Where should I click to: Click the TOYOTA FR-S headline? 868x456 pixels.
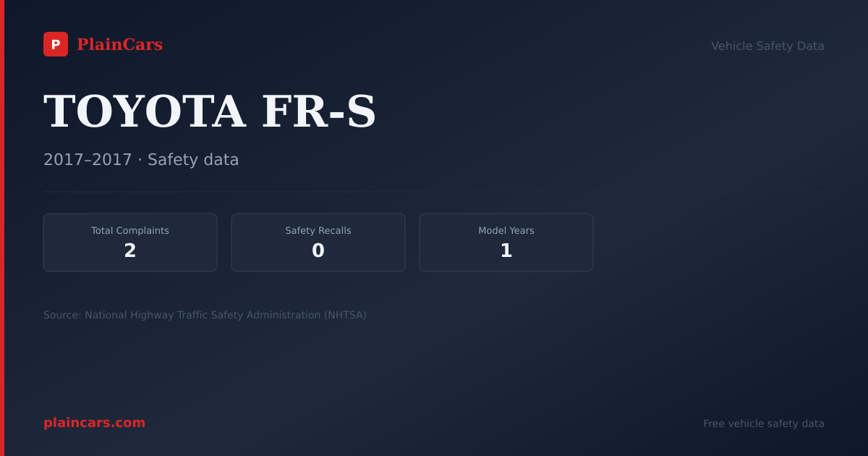210,111
